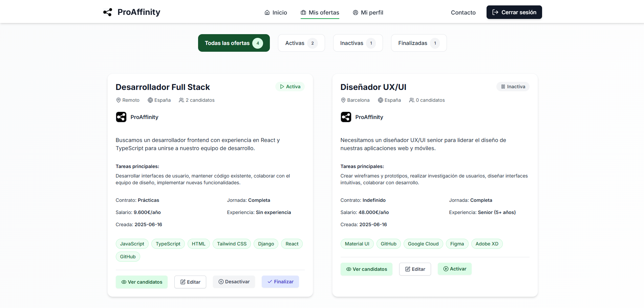This screenshot has width=644, height=308.
Task: Open the Contacto link
Action: coord(463,13)
